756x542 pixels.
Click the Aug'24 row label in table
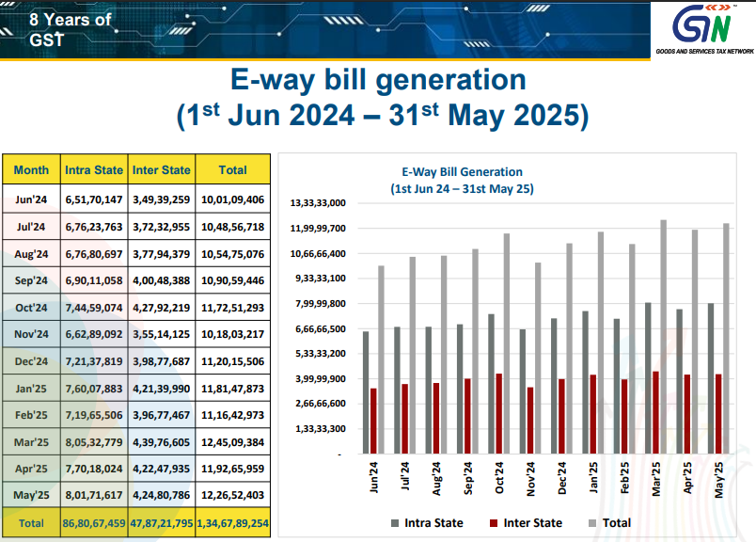(31, 254)
